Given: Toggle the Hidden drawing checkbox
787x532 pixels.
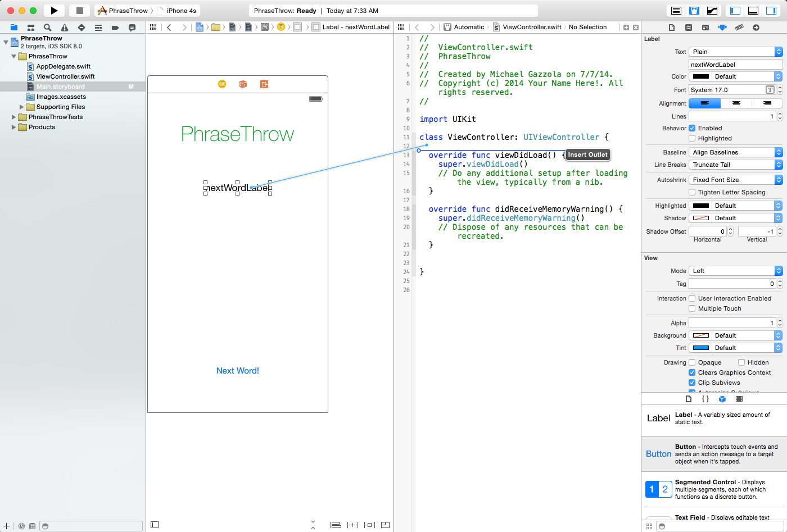Looking at the screenshot, I should click(741, 362).
